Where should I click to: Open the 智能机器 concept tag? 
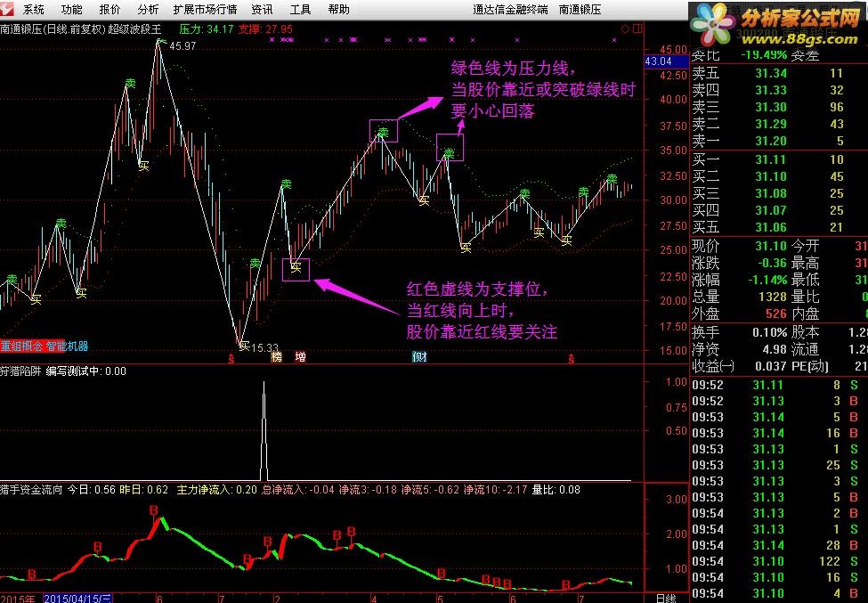pos(67,346)
